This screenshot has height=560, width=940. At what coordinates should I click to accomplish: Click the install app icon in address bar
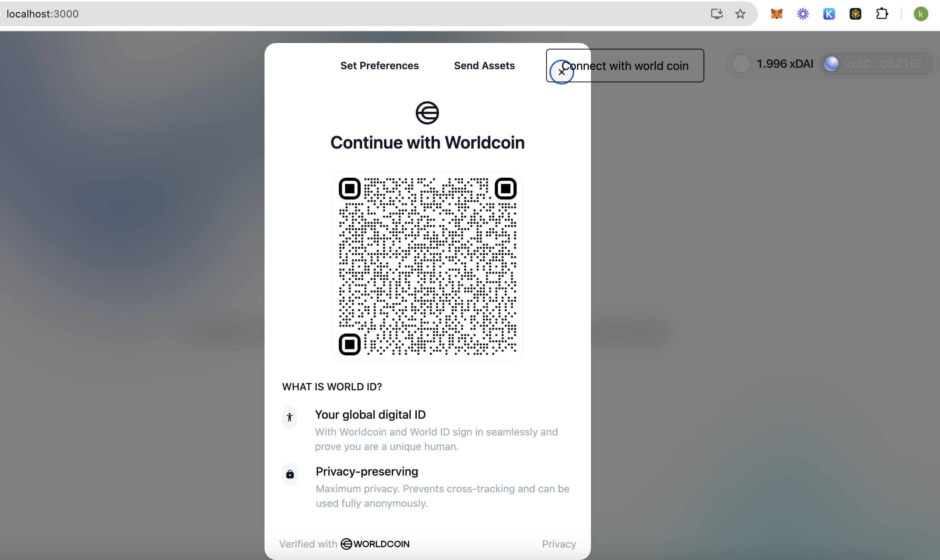click(x=717, y=14)
